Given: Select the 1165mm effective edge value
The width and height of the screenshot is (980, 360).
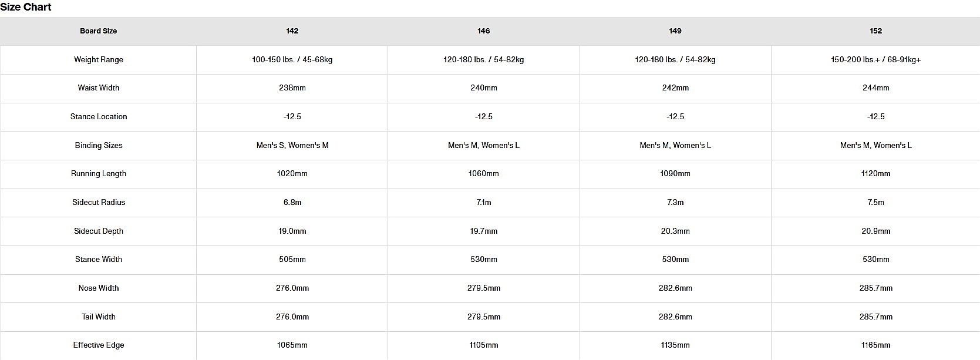Looking at the screenshot, I should (876, 345).
